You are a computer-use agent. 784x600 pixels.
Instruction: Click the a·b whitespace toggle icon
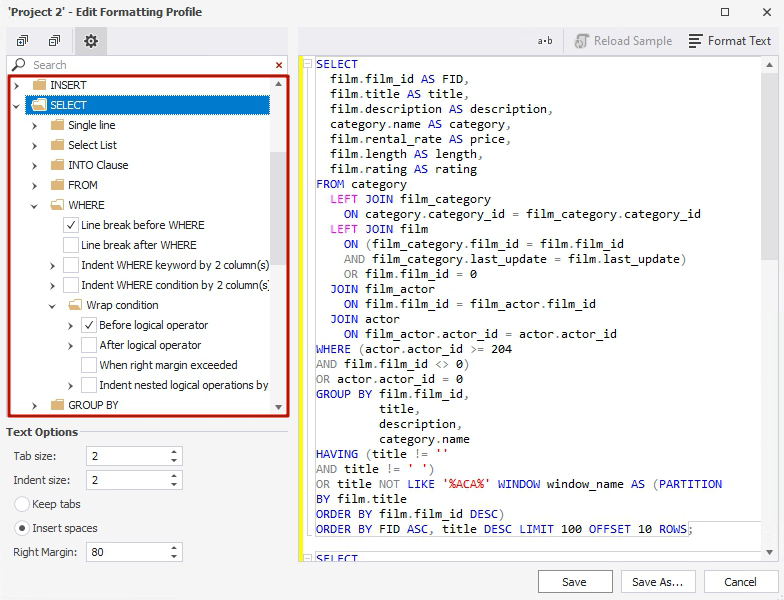tap(545, 41)
